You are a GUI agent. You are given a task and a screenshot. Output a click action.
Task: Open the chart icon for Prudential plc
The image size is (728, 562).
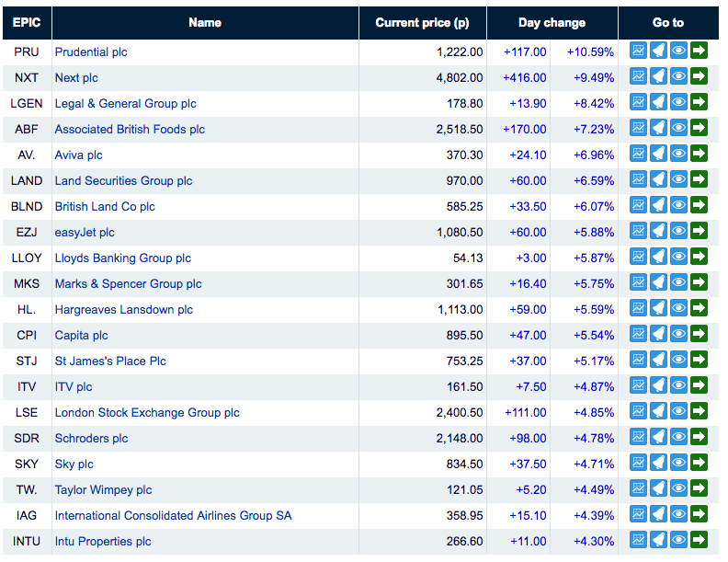pyautogui.click(x=638, y=51)
